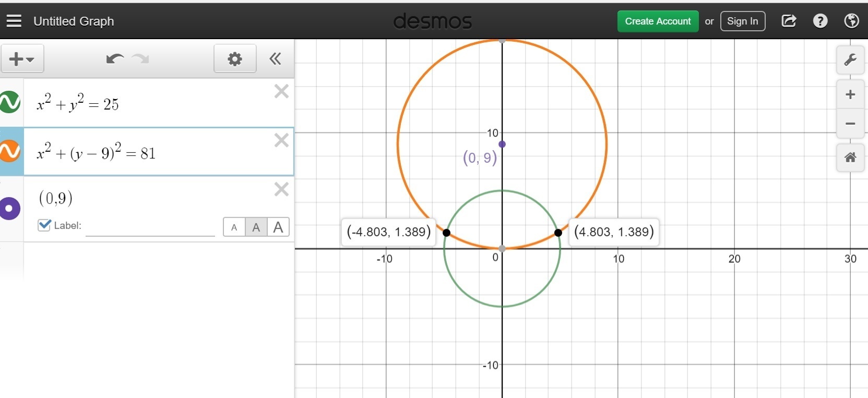Zoom out of the graph
The width and height of the screenshot is (868, 398).
click(x=850, y=124)
